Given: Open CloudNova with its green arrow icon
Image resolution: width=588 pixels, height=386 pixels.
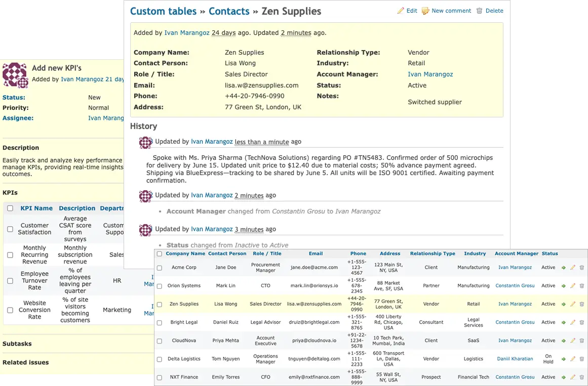Looking at the screenshot, I should click(564, 340).
